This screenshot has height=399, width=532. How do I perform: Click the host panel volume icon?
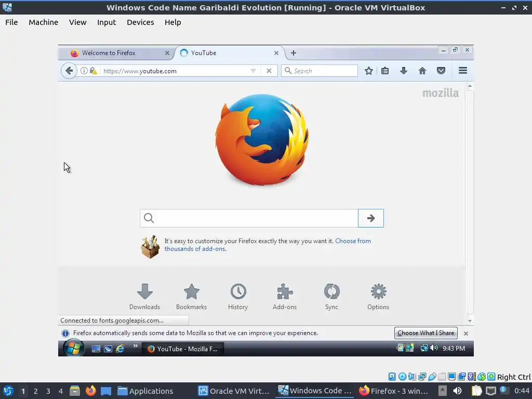pyautogui.click(x=457, y=391)
